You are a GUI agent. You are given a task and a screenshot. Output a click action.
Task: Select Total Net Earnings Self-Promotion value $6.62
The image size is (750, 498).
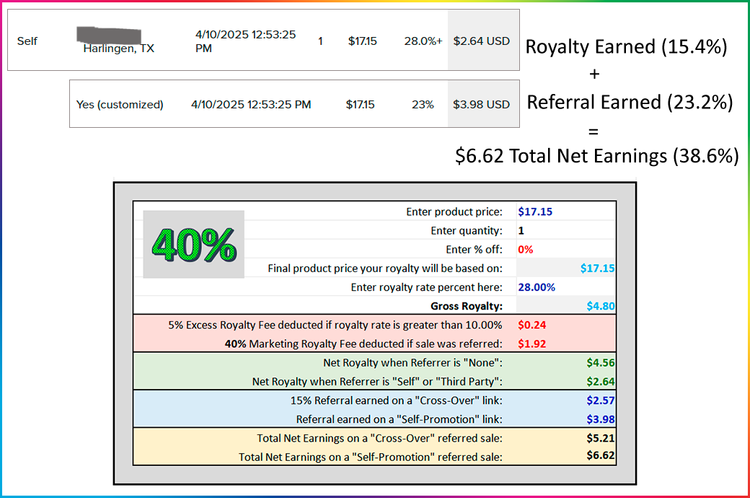click(x=600, y=456)
